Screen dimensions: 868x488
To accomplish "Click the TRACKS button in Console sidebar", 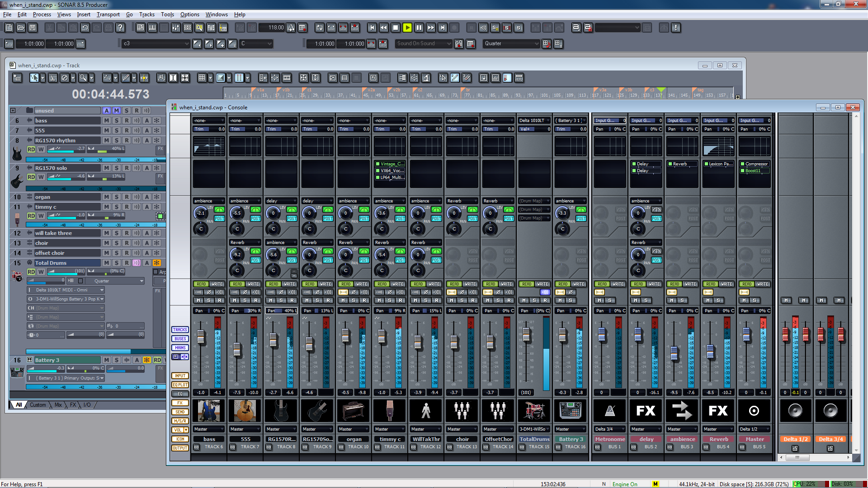I will tap(180, 330).
